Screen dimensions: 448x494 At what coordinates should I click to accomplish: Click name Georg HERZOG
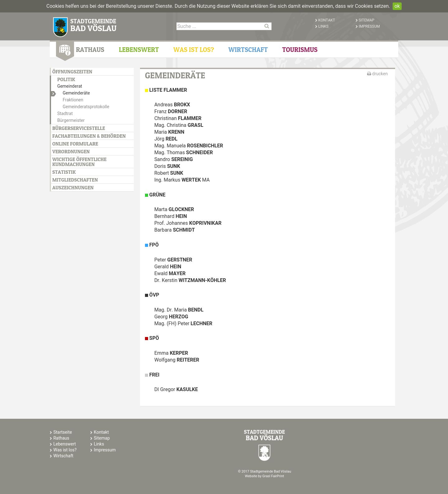pos(171,317)
